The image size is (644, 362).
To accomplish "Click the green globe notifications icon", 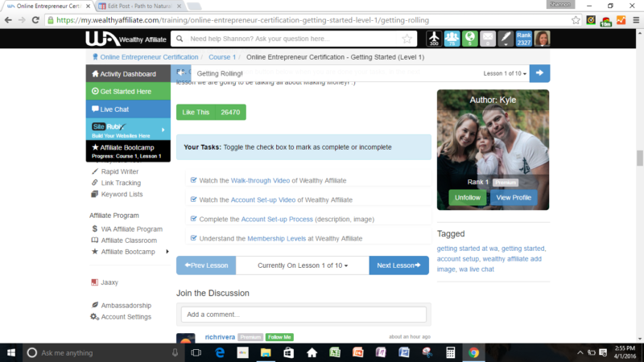I will click(x=470, y=39).
